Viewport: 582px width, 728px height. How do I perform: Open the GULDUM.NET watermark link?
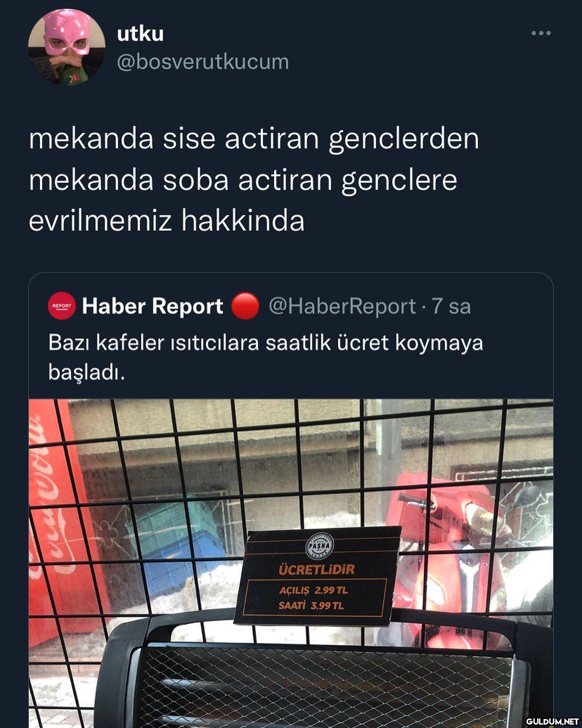552,721
